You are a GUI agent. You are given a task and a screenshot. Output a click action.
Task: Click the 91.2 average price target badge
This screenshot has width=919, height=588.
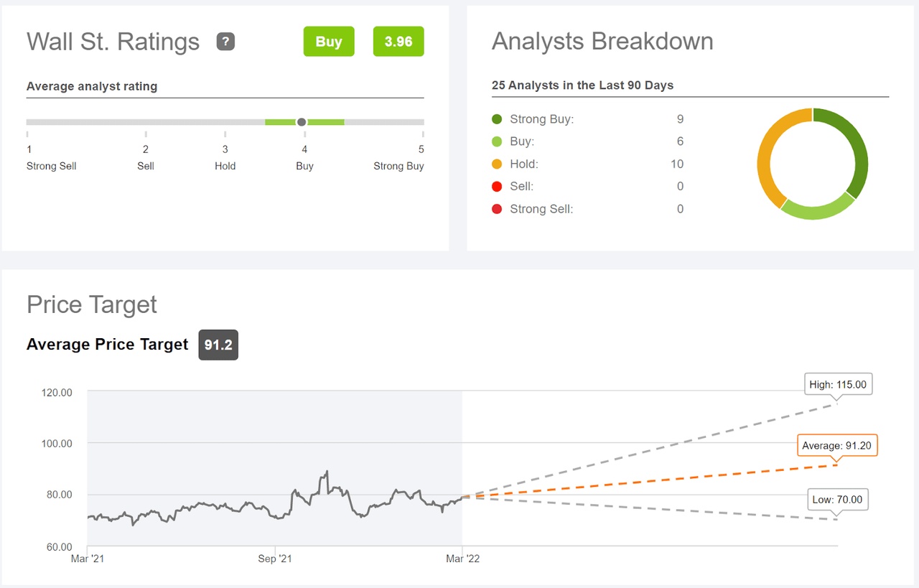[218, 345]
